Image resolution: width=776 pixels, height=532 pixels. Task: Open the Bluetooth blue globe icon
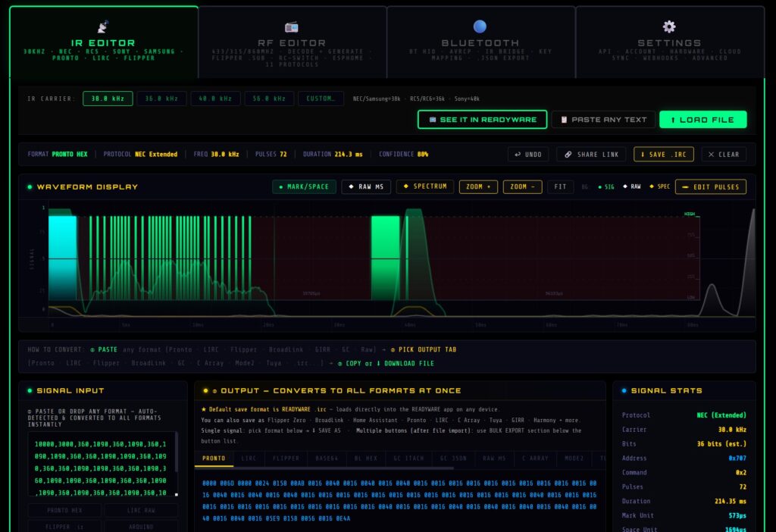click(480, 27)
